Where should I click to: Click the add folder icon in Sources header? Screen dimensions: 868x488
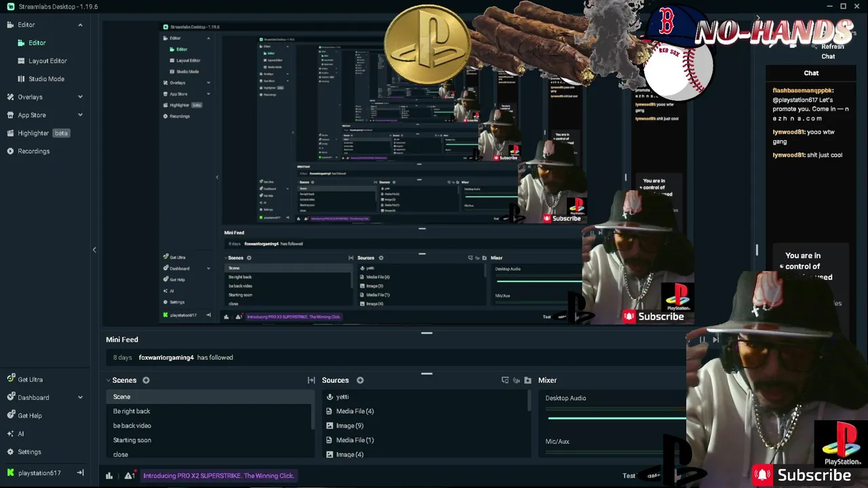pyautogui.click(x=528, y=380)
